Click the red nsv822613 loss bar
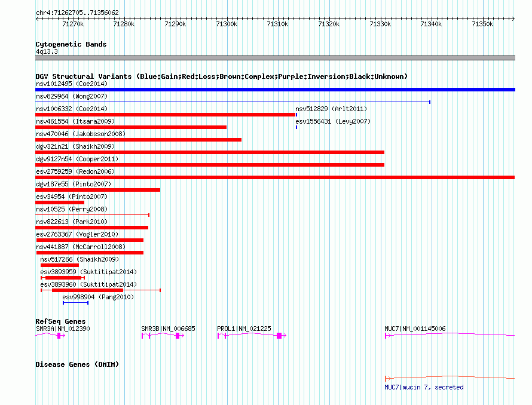532x405 pixels. (x=91, y=228)
